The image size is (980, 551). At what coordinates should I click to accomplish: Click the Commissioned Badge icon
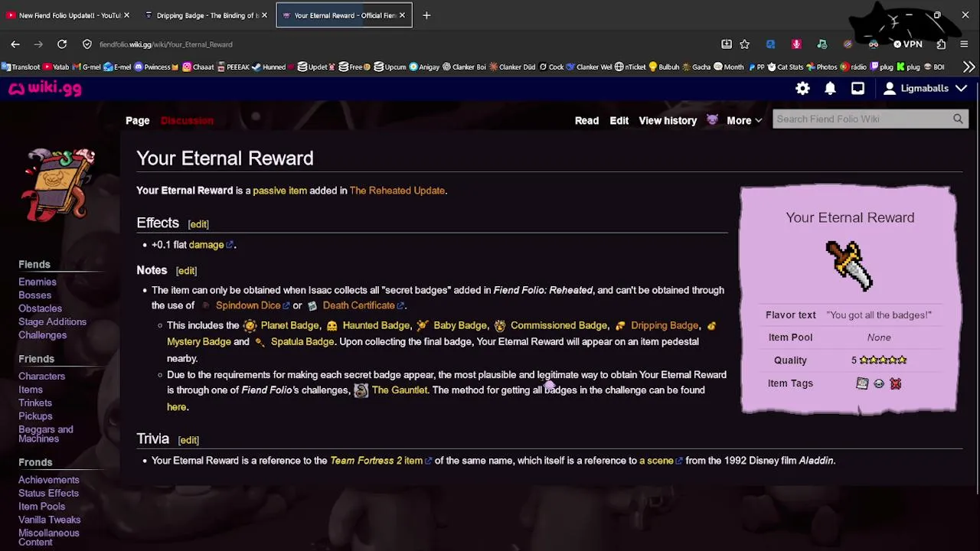(x=500, y=326)
